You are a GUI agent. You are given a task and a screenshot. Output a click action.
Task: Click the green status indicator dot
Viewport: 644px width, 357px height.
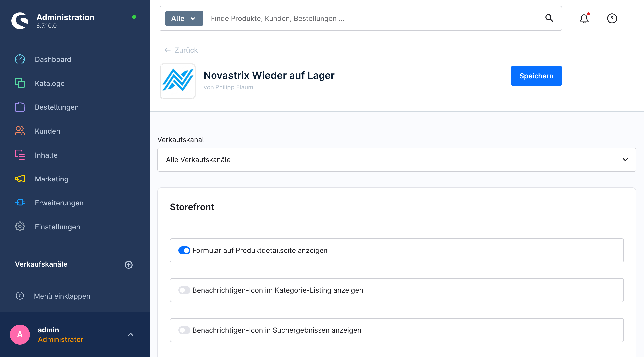coord(134,17)
